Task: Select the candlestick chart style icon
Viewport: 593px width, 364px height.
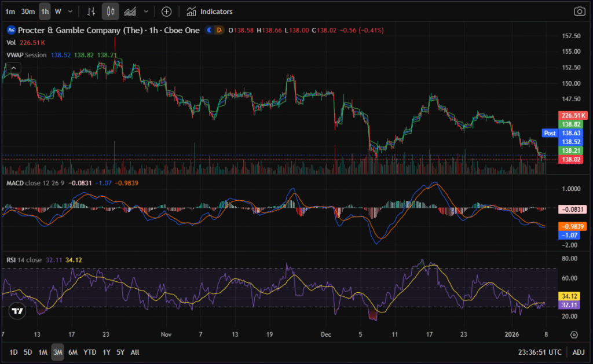Action: click(111, 12)
